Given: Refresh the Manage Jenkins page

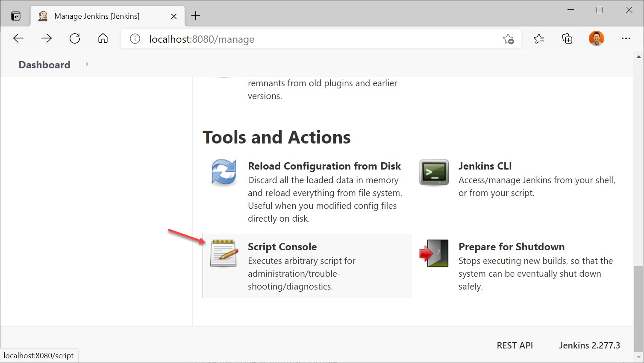Looking at the screenshot, I should [75, 39].
